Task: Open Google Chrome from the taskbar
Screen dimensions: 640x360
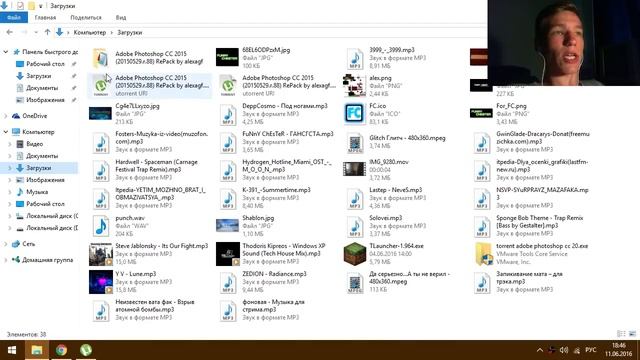Action: point(61,350)
